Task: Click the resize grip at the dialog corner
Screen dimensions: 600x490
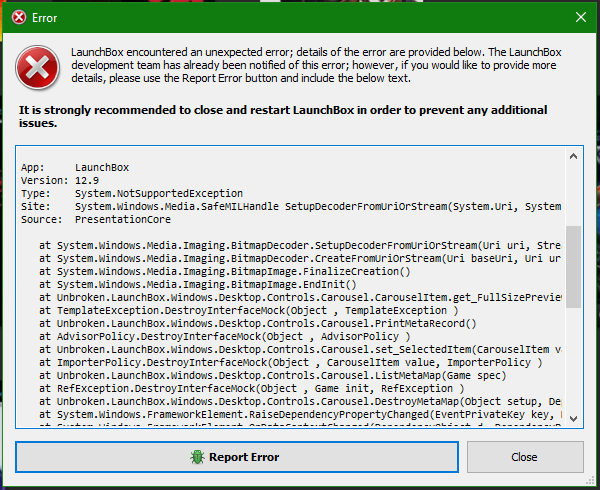Action: pyautogui.click(x=591, y=480)
